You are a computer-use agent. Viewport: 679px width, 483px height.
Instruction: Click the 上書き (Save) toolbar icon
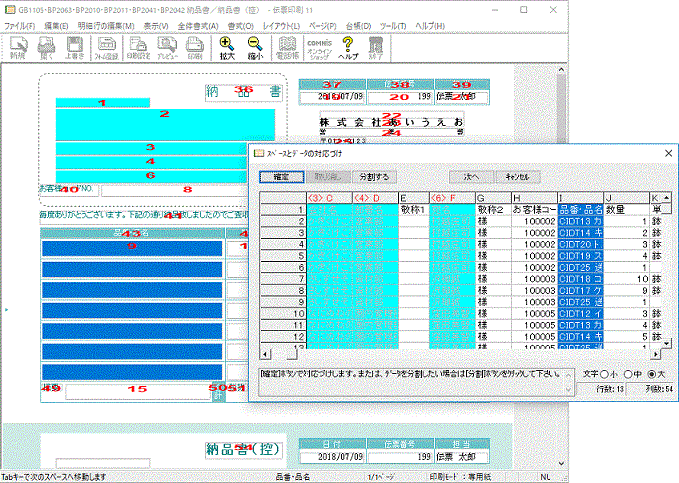[74, 48]
